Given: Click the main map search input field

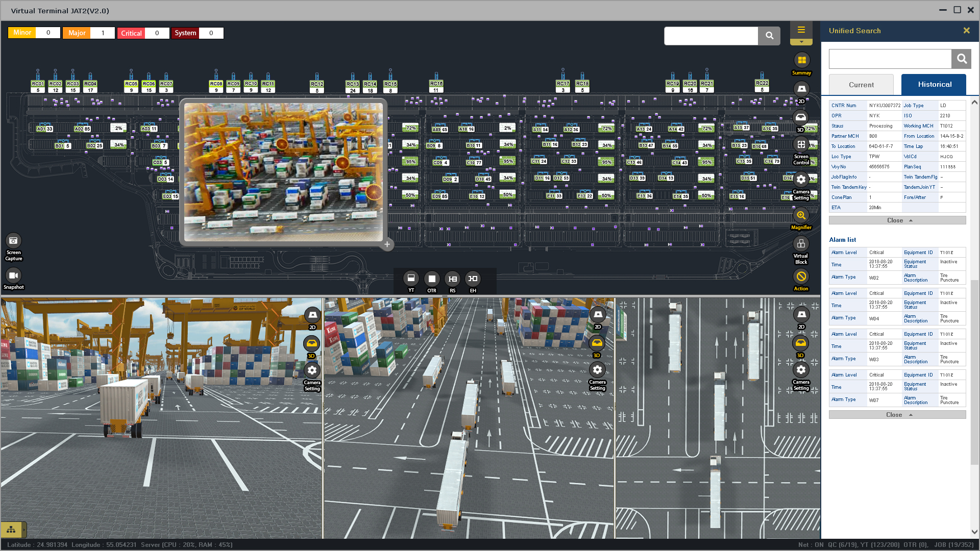Looking at the screenshot, I should point(710,36).
